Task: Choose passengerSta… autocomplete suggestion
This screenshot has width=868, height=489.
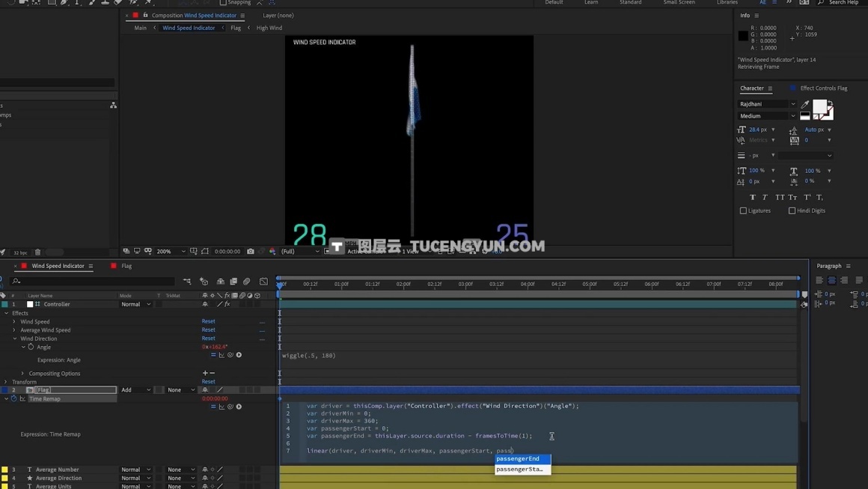Action: 522,469
